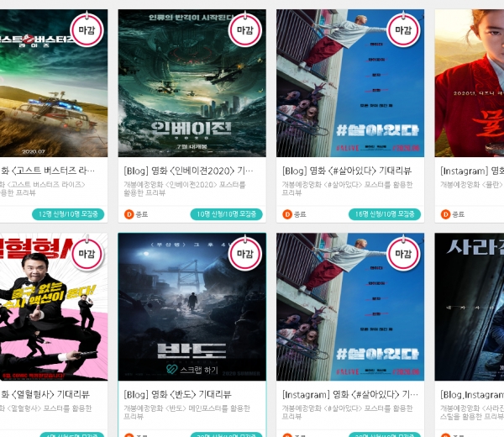Screen dimensions: 504x437
Task: Open [Blog] 영화 <#살아있다> 기대리뷰 title
Action: pos(347,171)
